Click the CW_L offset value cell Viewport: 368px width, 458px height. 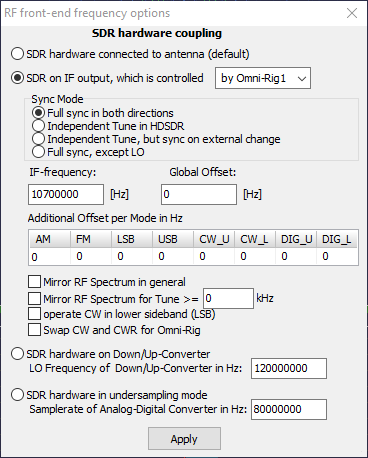255,257
